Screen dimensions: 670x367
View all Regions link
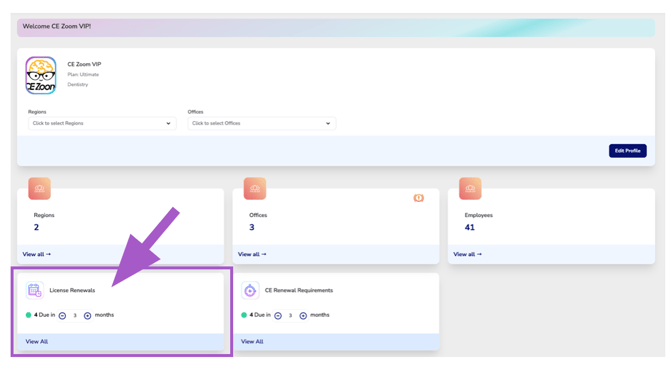(37, 254)
